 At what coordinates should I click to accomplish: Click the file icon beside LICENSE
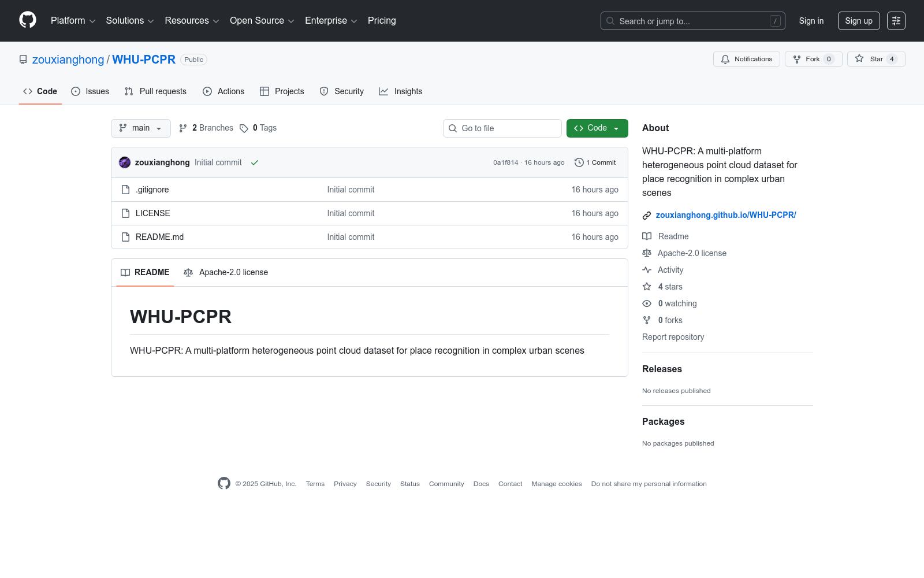[x=125, y=213]
